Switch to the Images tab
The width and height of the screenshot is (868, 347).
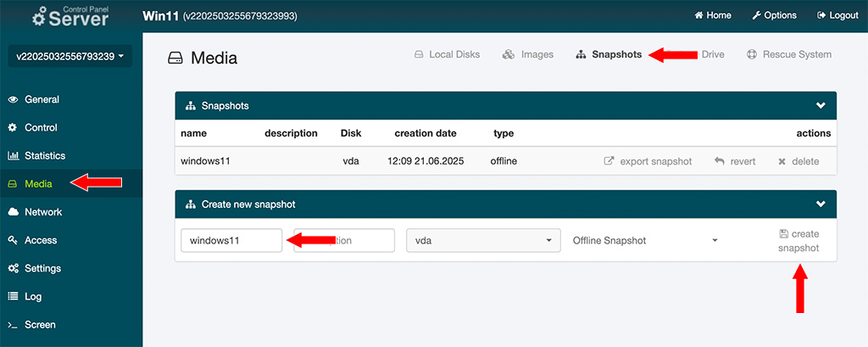click(x=527, y=54)
